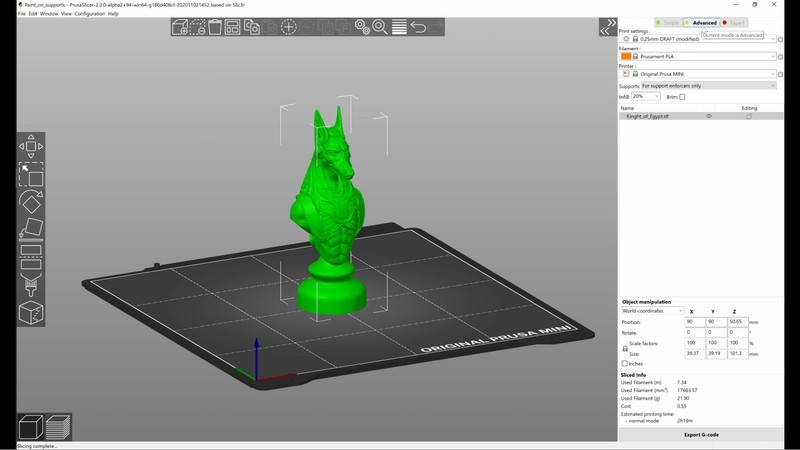Select the Arrange objects toolbar icon
This screenshot has width=800, height=450.
tap(234, 27)
